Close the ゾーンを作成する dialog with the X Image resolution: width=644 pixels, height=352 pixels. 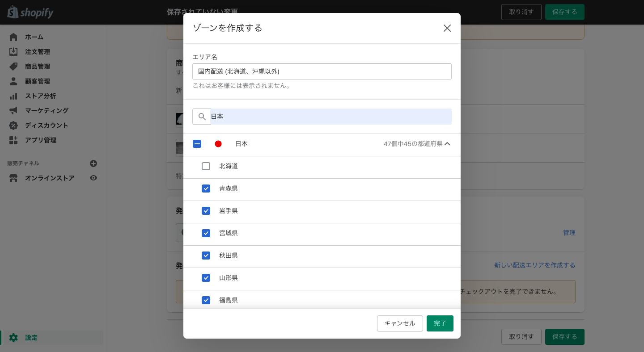click(447, 28)
